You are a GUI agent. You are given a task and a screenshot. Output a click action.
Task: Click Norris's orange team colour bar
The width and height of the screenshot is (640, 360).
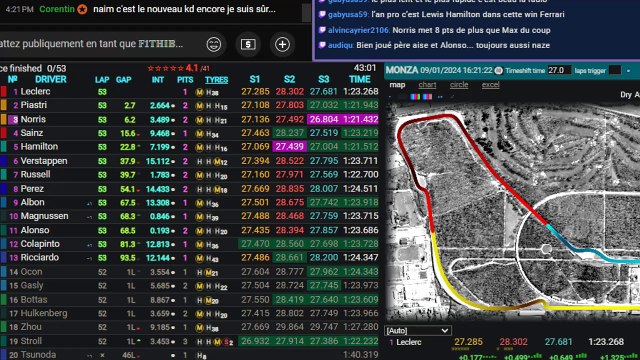3,119
